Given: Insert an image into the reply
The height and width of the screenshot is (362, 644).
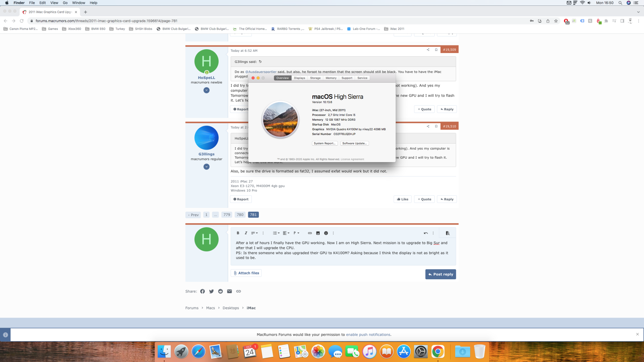Looking at the screenshot, I should [318, 233].
